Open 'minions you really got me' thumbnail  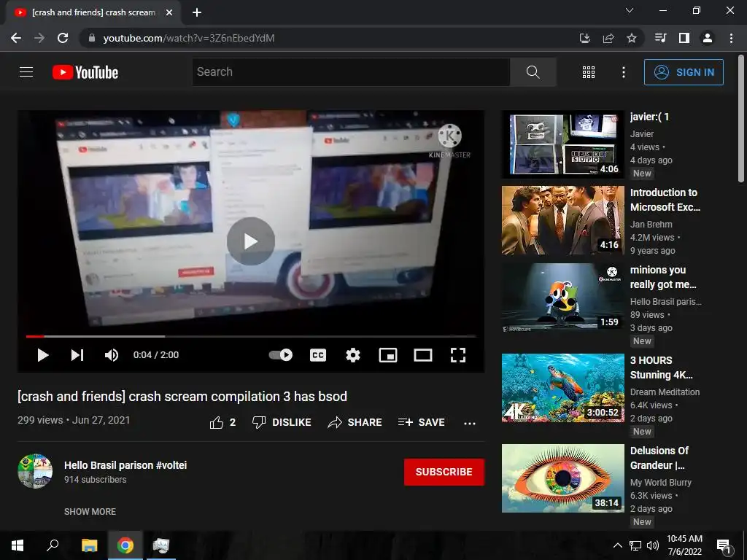click(562, 297)
